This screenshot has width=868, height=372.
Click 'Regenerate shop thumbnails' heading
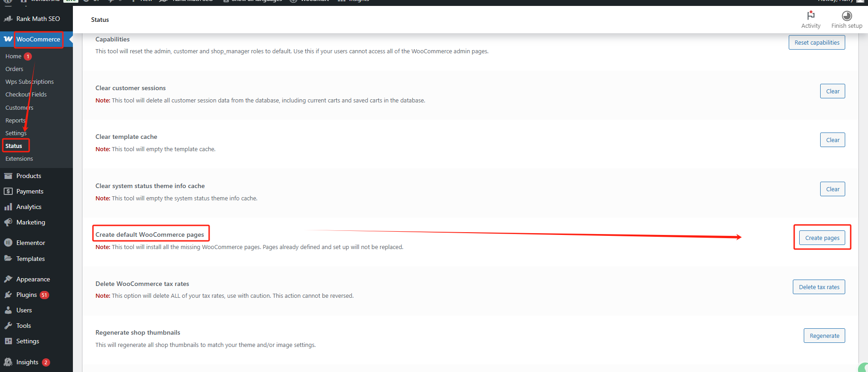coord(138,332)
